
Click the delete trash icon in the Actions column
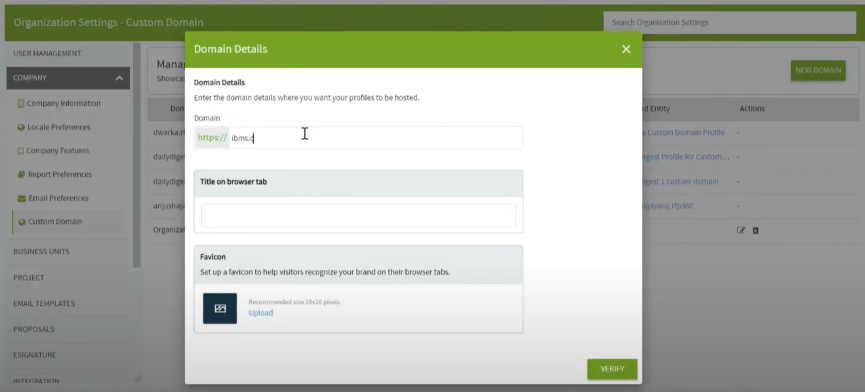tap(756, 230)
